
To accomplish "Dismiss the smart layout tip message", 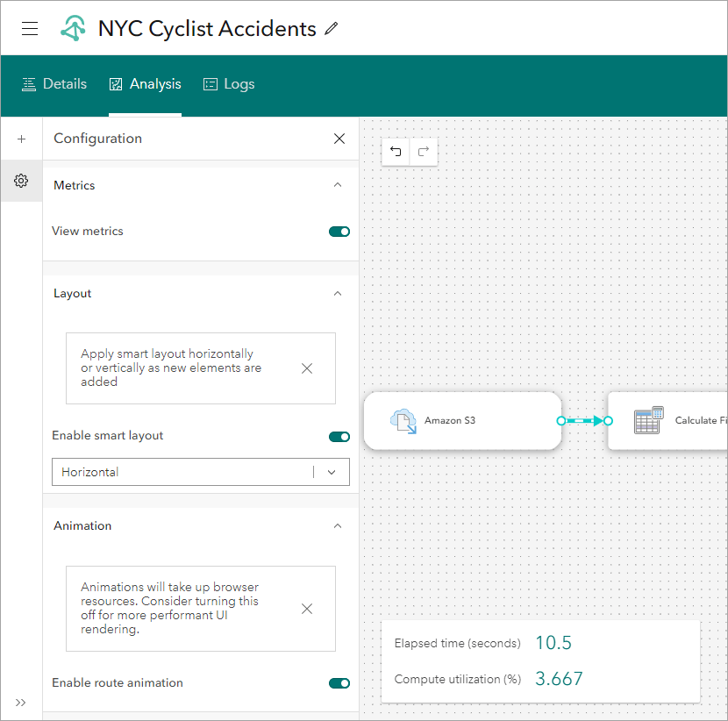I will [307, 368].
